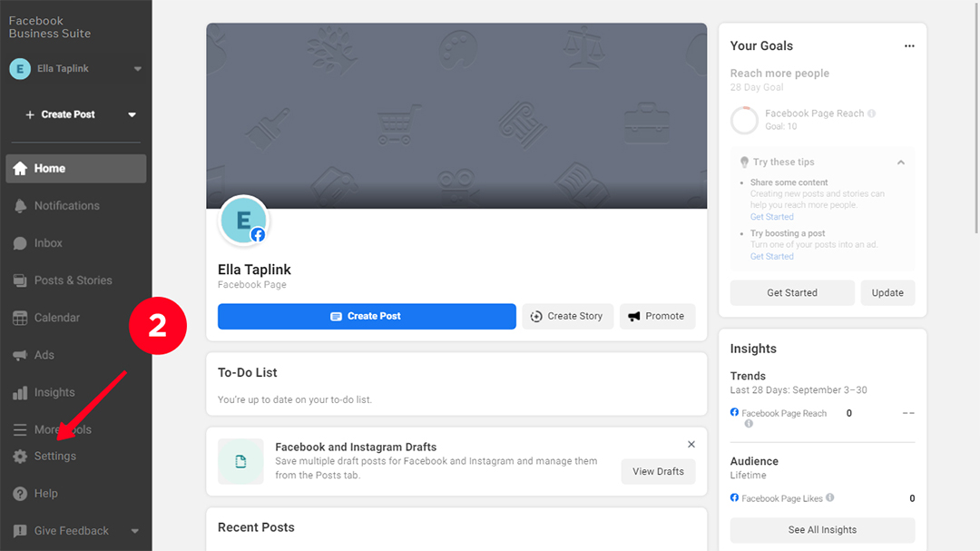
Task: Click the Facebook Page Reach progress ring
Action: tap(744, 120)
